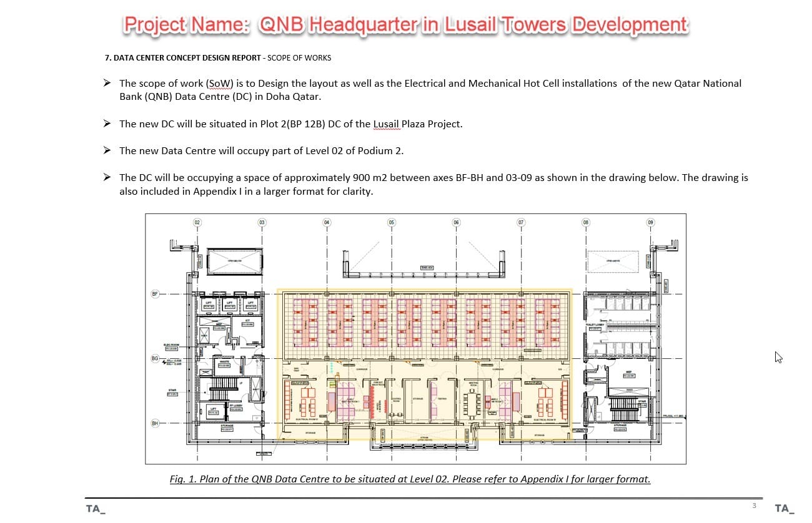Click the bullet about Level 02 of Podium 2

[x=261, y=150]
